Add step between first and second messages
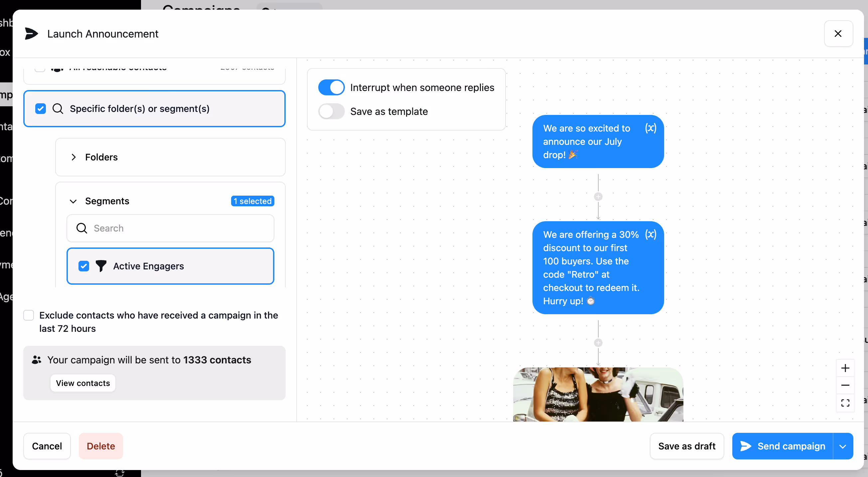 coord(598,197)
